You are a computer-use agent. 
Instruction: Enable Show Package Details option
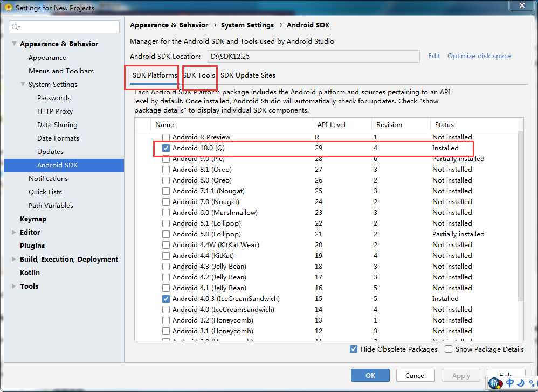449,349
